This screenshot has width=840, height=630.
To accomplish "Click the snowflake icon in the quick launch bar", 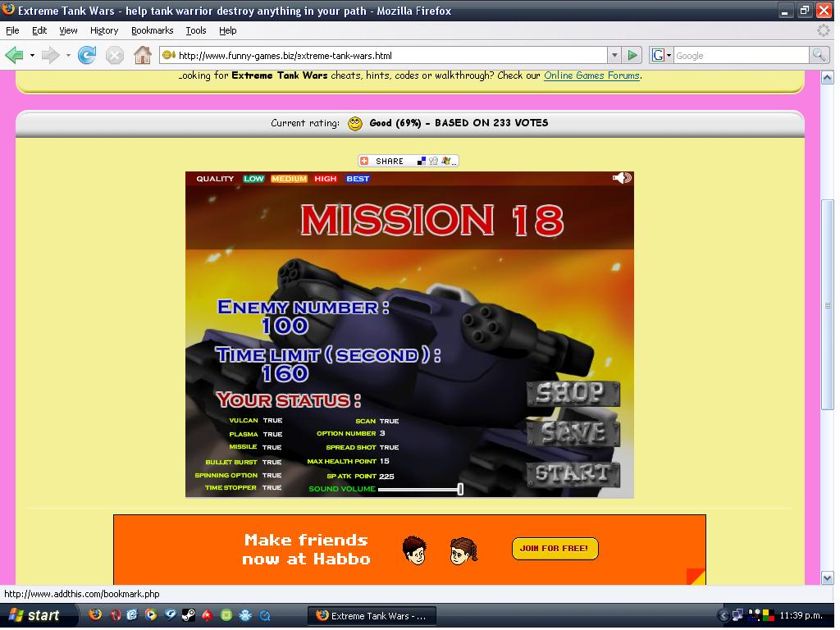I will [245, 615].
